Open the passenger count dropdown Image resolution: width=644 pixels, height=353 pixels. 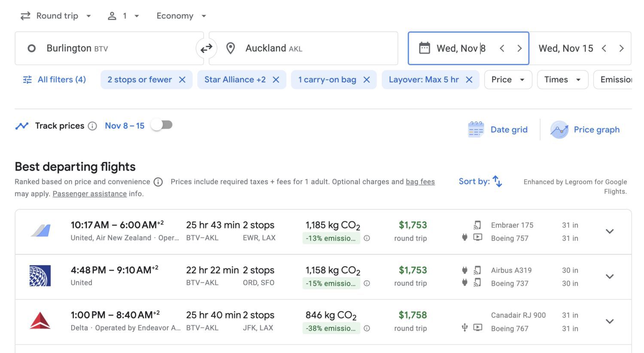coord(124,15)
